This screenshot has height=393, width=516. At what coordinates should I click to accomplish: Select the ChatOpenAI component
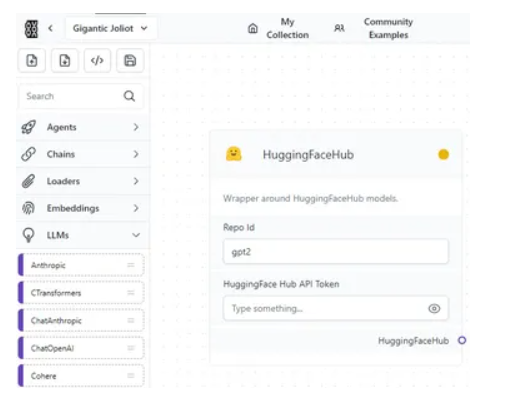pyautogui.click(x=81, y=348)
